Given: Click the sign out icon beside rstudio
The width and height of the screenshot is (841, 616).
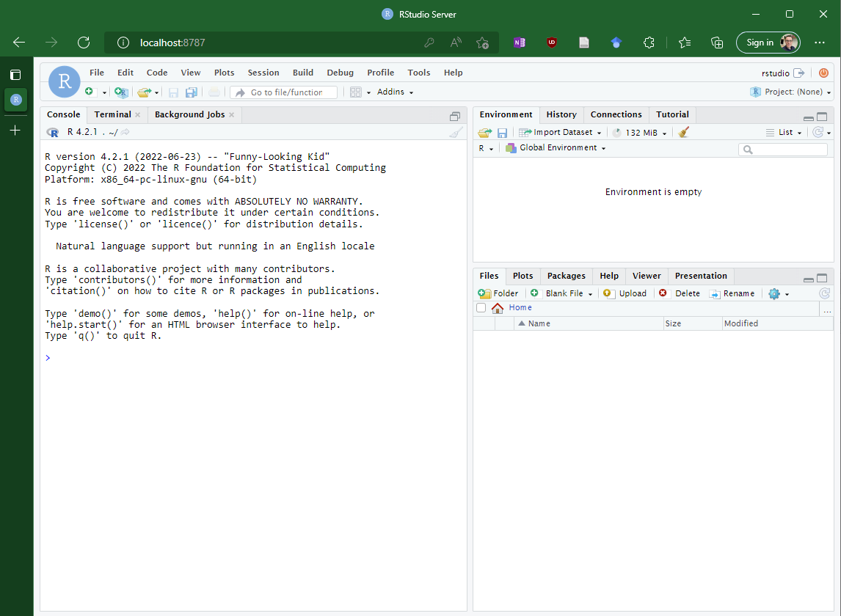Looking at the screenshot, I should (x=799, y=73).
